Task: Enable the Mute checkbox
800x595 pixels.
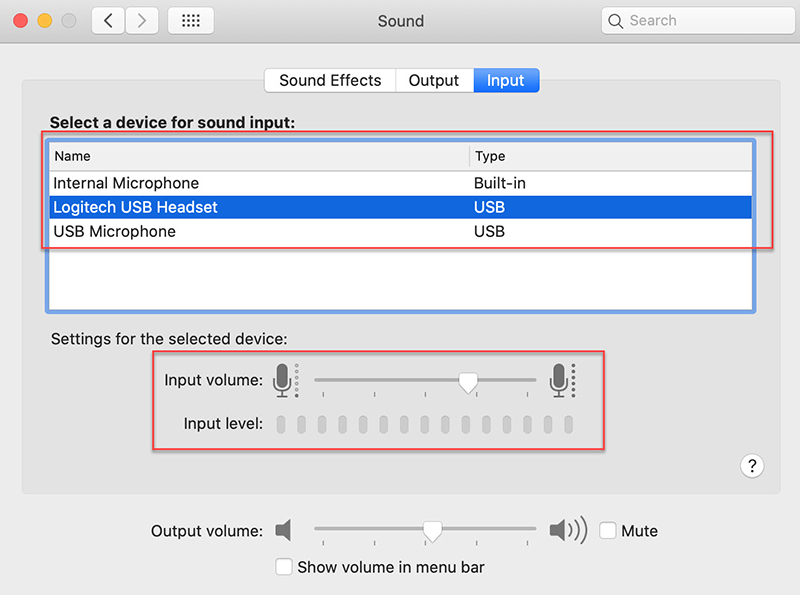Action: [608, 531]
